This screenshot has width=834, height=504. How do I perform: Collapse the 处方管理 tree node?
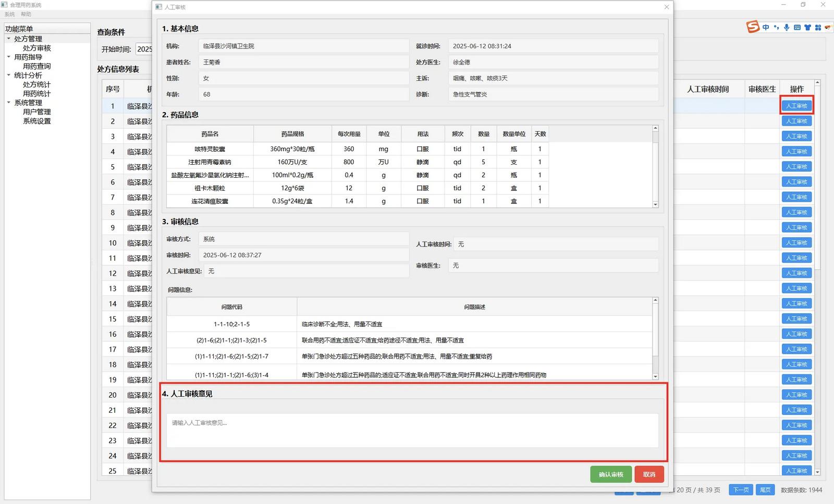click(9, 39)
